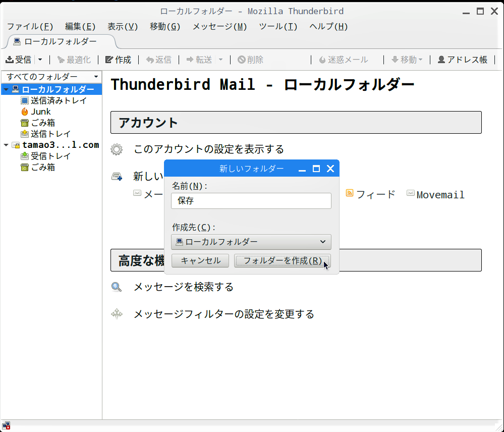Click the Get Mail (受信) toolbar icon
The width and height of the screenshot is (504, 432).
click(x=10, y=60)
